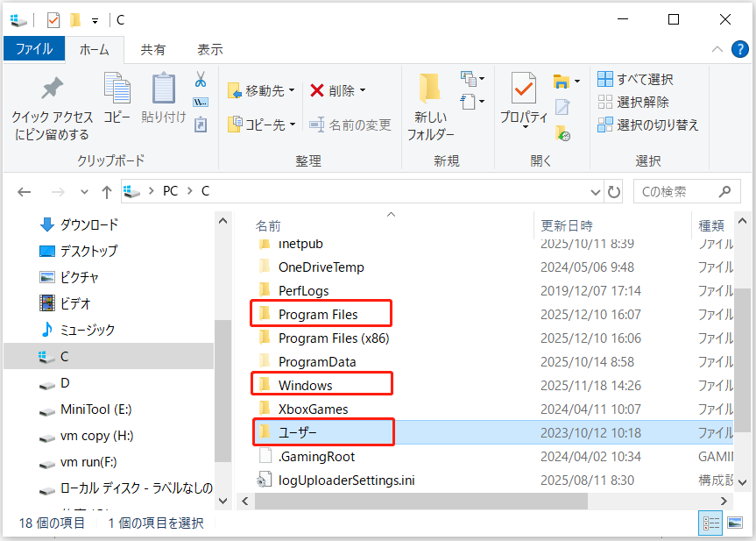Refresh the folder view

point(612,191)
